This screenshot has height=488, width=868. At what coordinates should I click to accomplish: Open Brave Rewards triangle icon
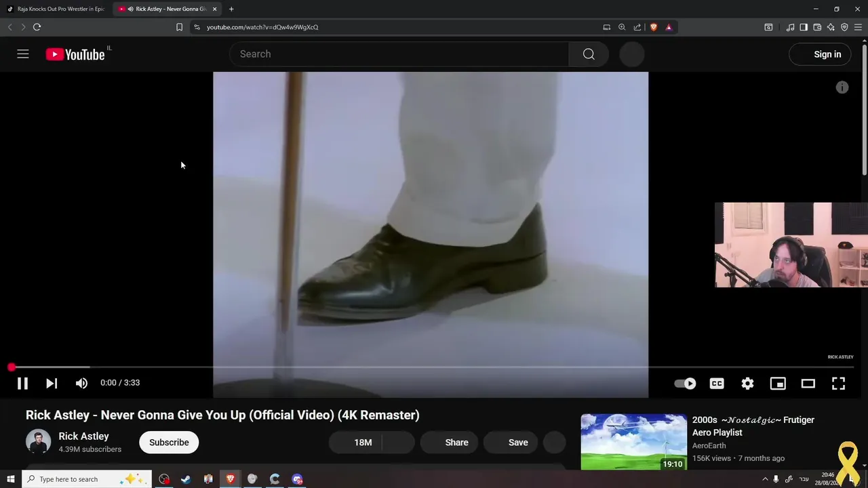(x=669, y=27)
